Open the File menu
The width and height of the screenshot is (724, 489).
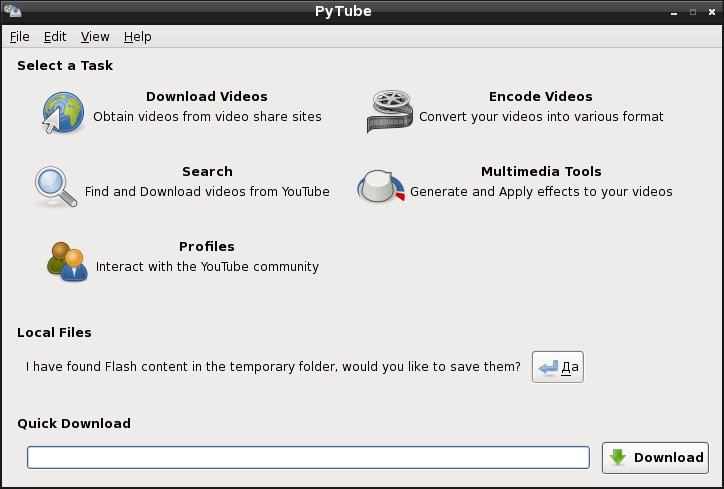(x=19, y=36)
